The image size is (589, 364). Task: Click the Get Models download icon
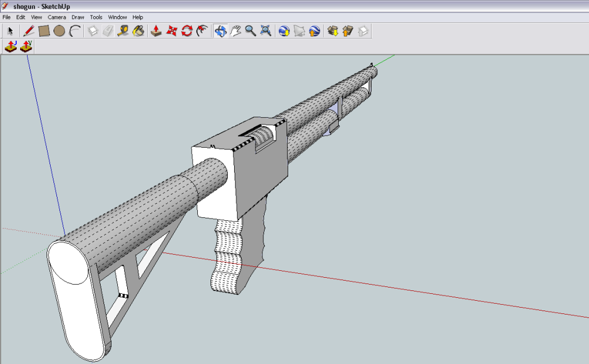pos(333,31)
